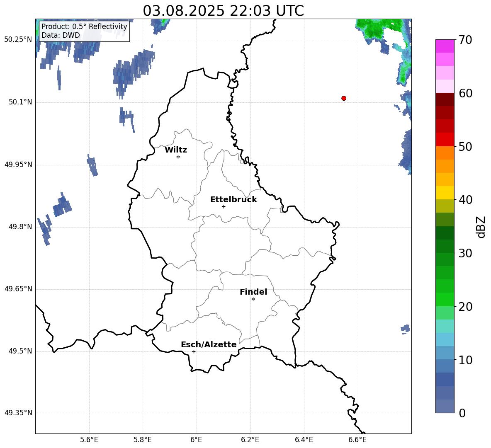This screenshot has height=448, width=491.
Task: Click the 49.95°N latitude label
Action: pos(18,164)
